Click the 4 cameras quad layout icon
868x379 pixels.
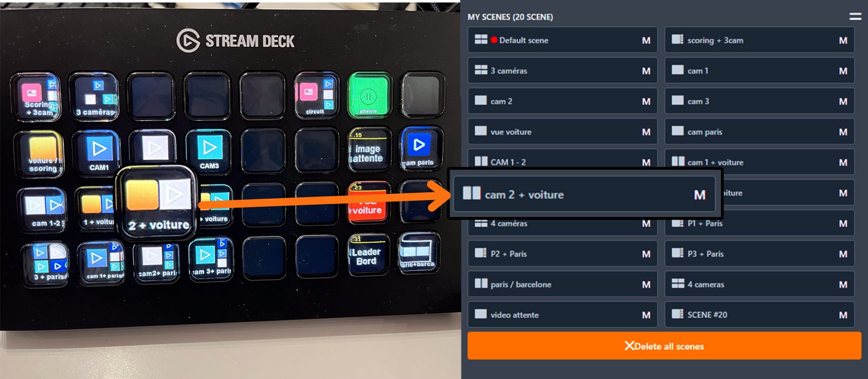(x=677, y=284)
